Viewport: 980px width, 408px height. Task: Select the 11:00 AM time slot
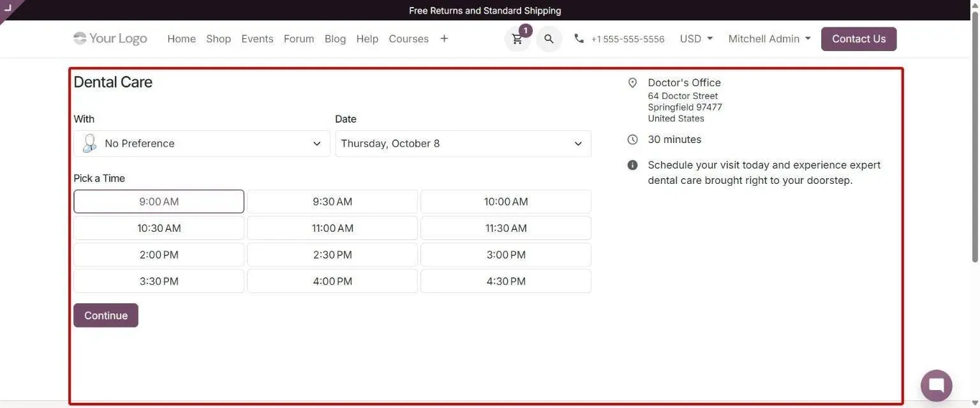point(332,228)
